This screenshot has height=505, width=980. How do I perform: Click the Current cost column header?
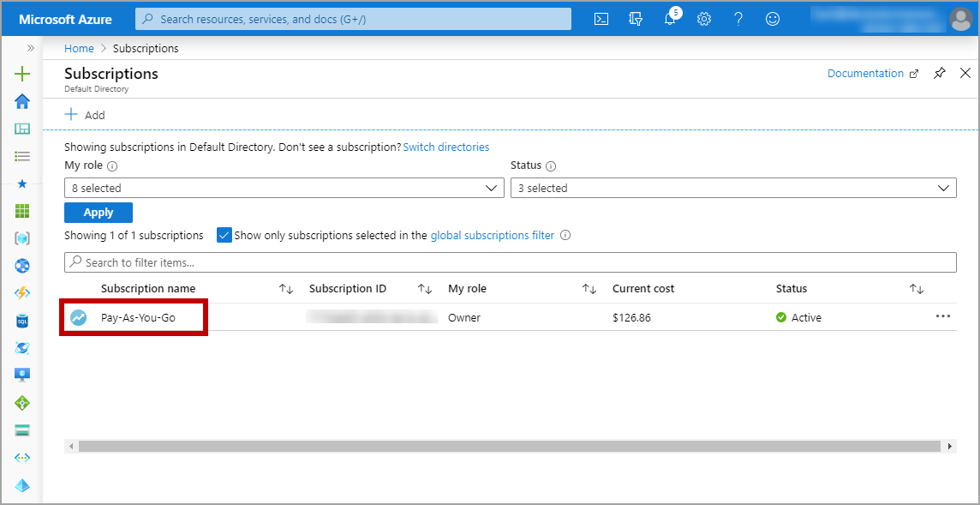pyautogui.click(x=643, y=288)
